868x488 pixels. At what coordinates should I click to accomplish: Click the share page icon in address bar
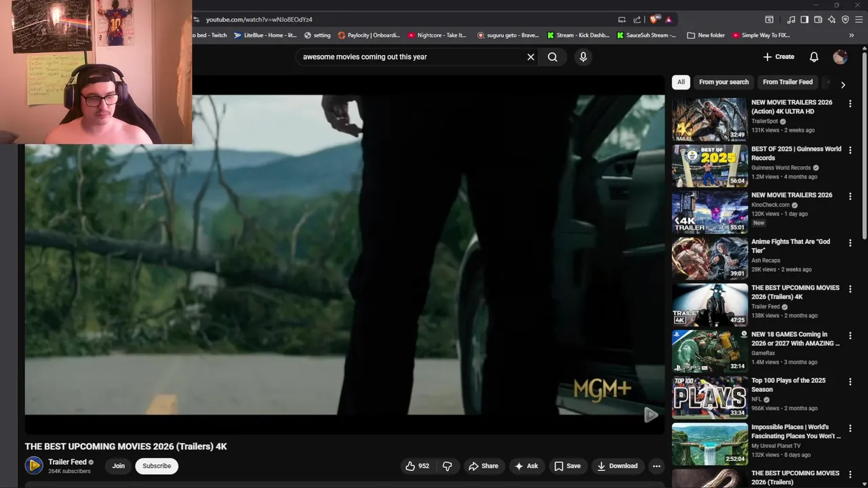coord(637,20)
